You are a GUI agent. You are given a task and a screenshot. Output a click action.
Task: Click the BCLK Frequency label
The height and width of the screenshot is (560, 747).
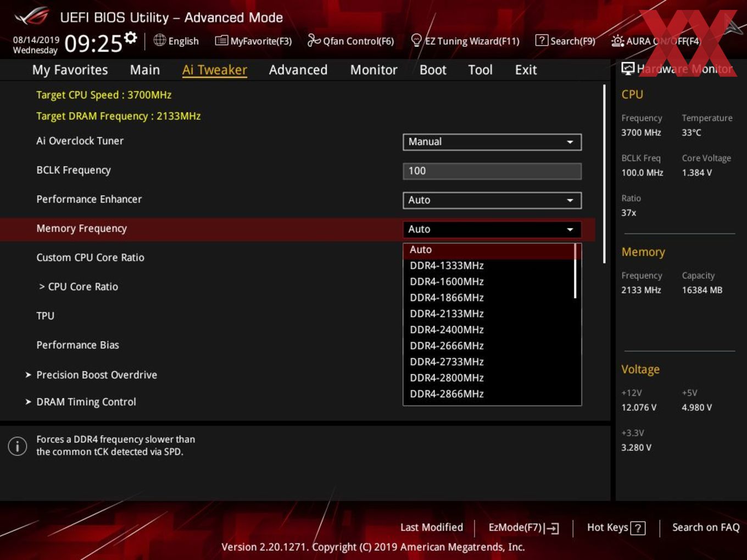(x=74, y=170)
